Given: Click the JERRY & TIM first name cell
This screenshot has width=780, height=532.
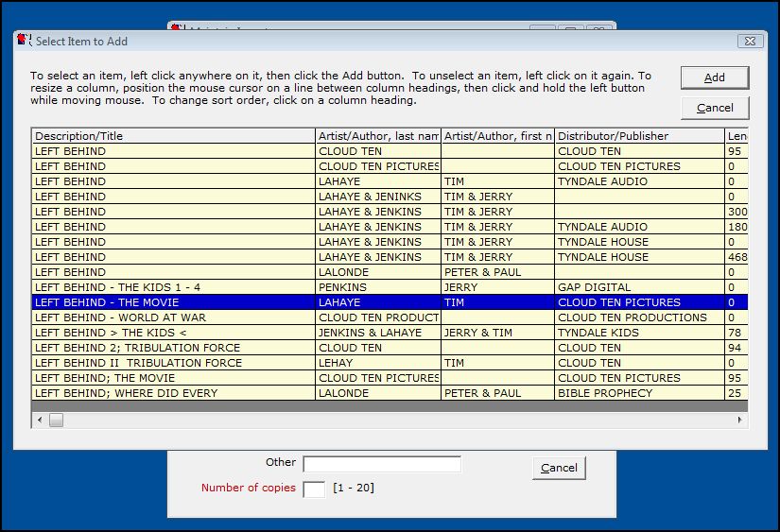Looking at the screenshot, I should coord(497,333).
